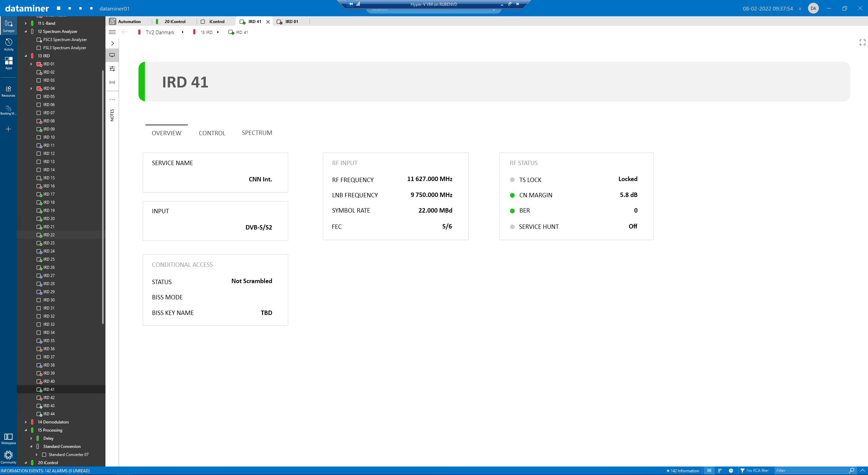Open the NOTES side panel

[x=112, y=115]
